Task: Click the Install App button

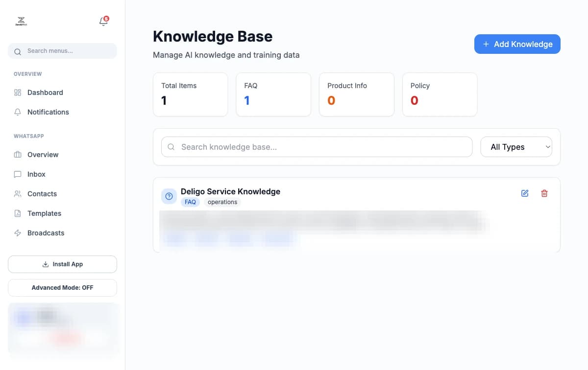Action: [x=62, y=264]
